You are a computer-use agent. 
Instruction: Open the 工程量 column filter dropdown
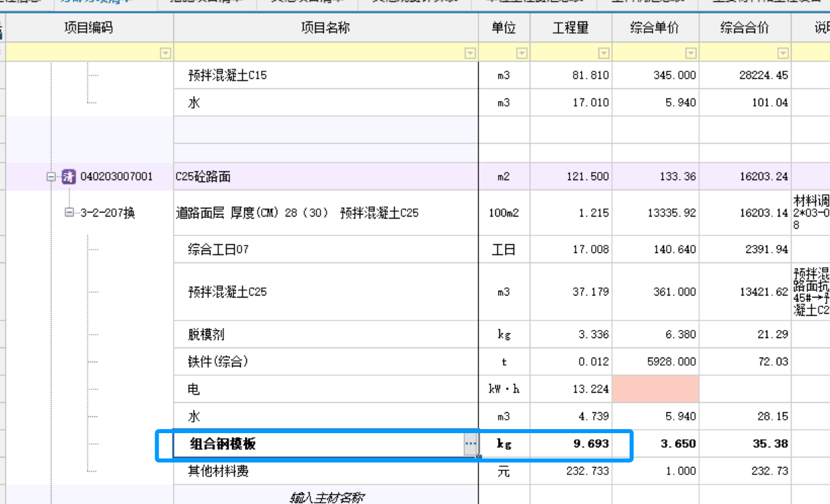coord(603,53)
